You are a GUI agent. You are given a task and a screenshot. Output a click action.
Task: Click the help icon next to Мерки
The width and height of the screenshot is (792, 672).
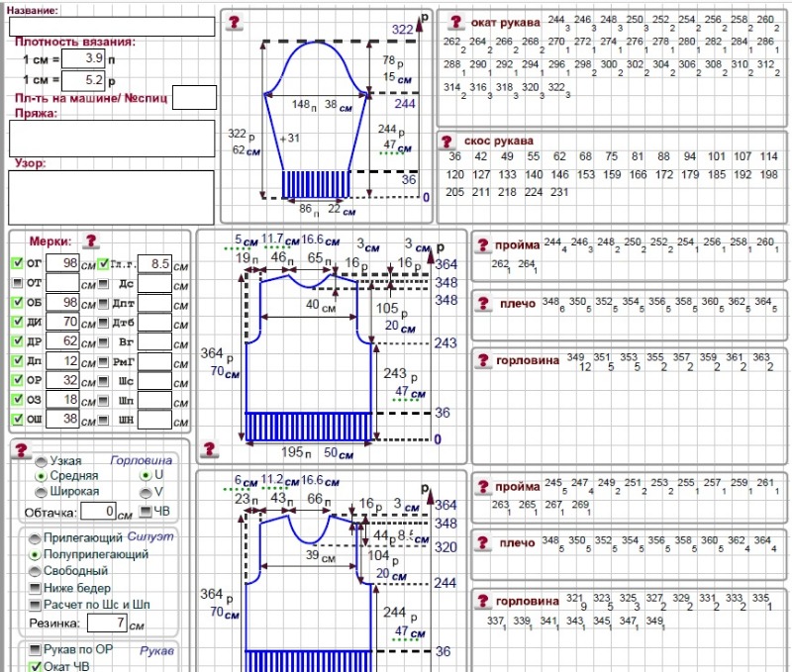[91, 240]
